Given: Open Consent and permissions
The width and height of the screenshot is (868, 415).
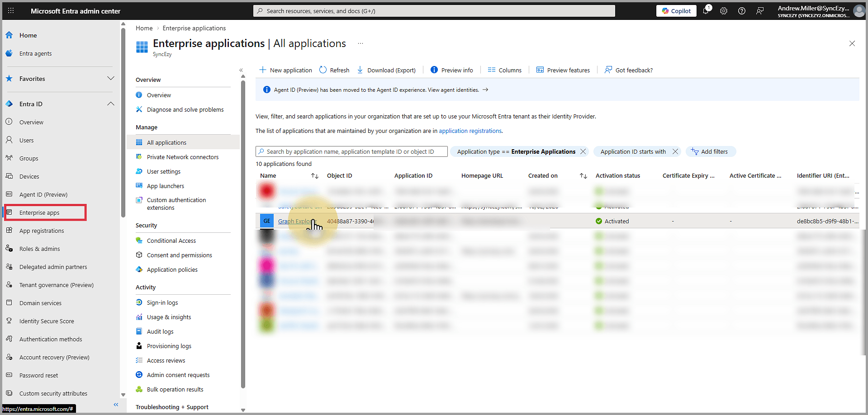Looking at the screenshot, I should tap(179, 255).
